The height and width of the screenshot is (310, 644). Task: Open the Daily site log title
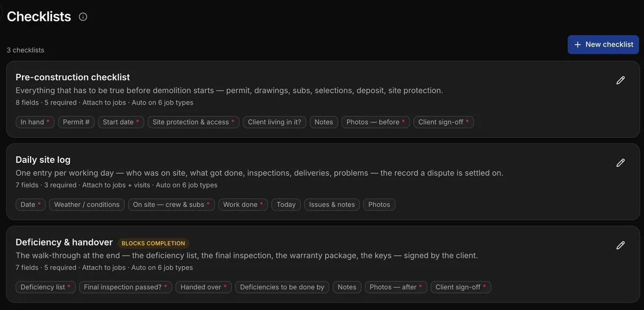43,160
